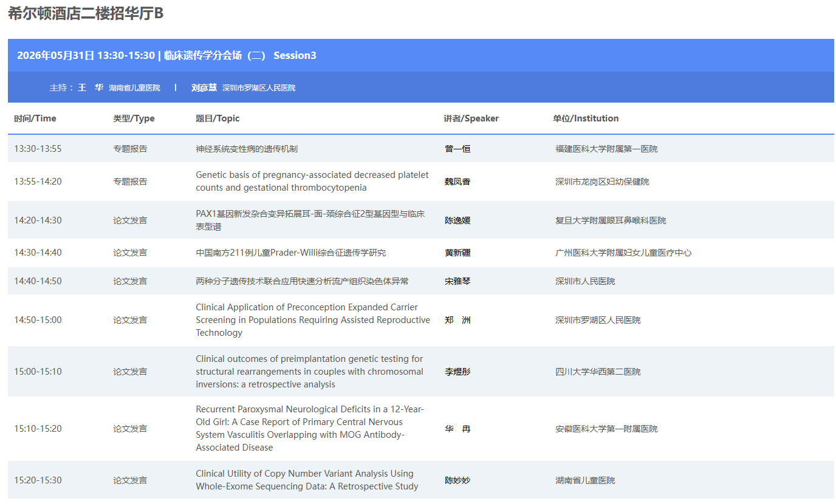Select speaker 李煜彤
836x504 pixels.
[x=457, y=372]
